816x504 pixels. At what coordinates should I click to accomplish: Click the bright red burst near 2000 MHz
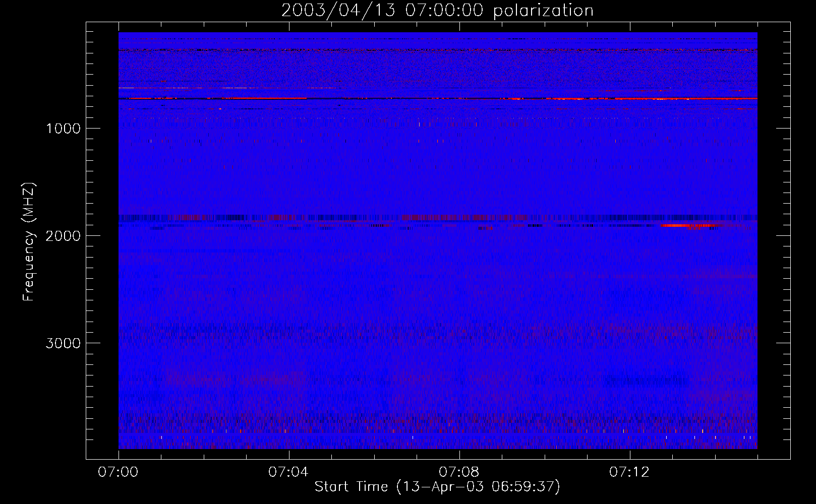[x=689, y=226]
